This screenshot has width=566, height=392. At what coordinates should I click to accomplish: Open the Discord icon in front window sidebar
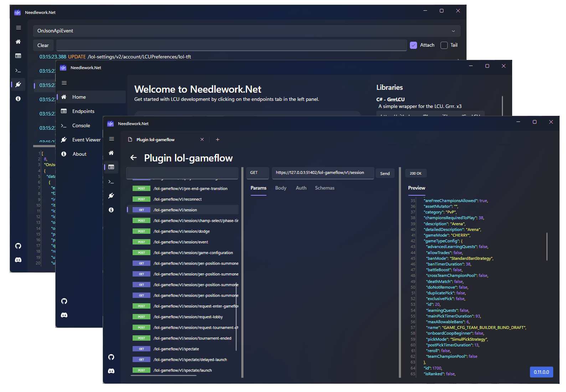[x=111, y=371]
